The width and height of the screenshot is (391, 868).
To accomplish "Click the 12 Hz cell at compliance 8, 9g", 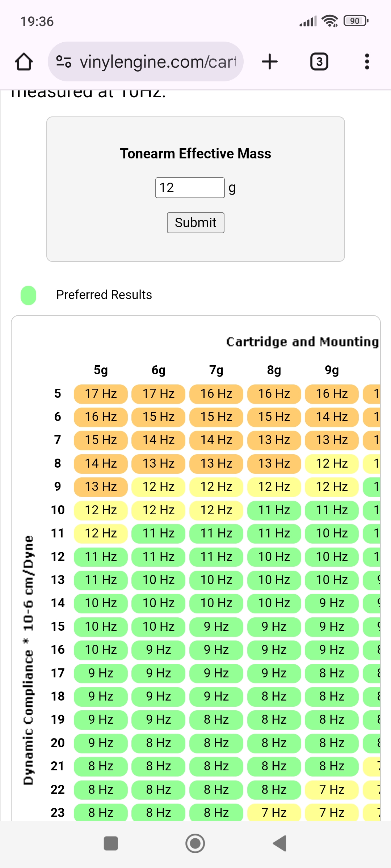I will (x=332, y=463).
